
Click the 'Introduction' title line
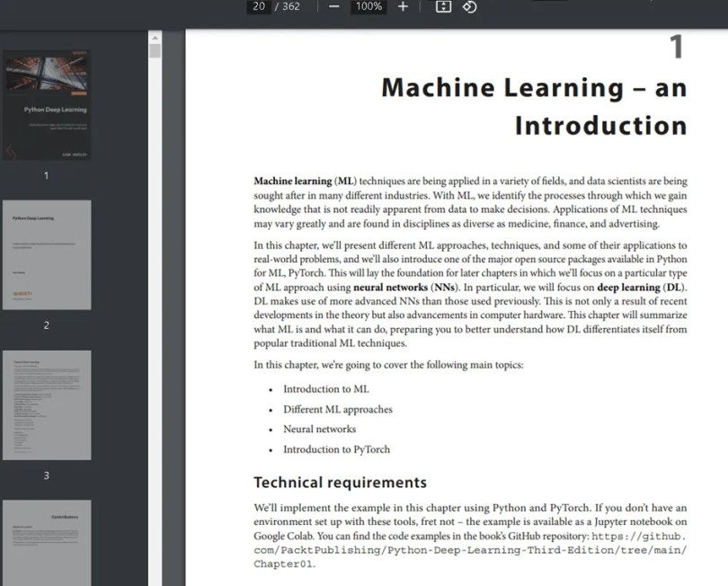pyautogui.click(x=600, y=126)
